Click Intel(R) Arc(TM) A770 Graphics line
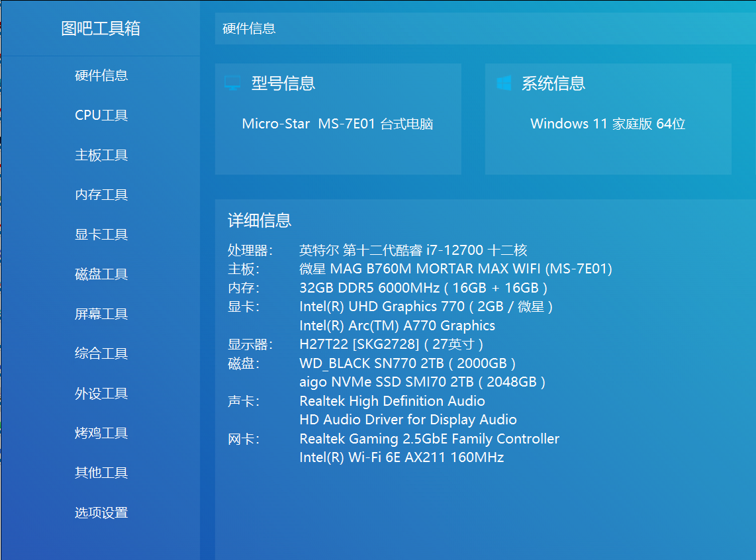 tap(397, 326)
